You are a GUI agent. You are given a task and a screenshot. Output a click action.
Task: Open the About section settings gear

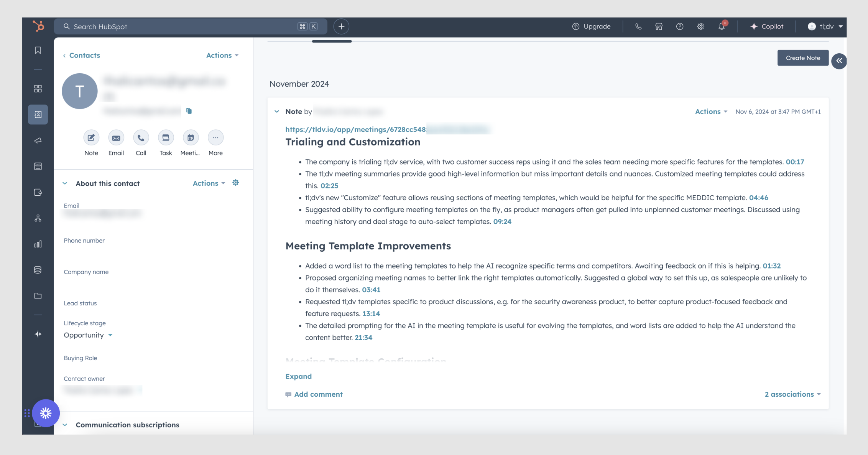point(236,183)
